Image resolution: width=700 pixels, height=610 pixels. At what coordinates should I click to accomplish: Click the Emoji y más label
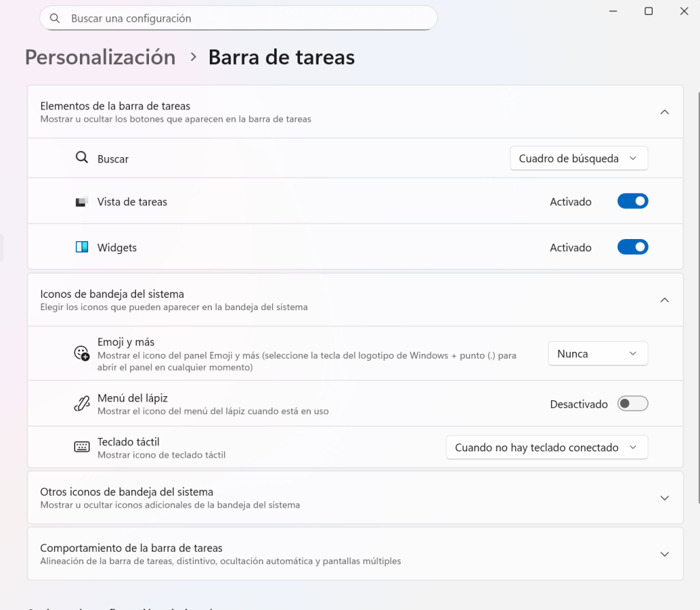point(126,342)
